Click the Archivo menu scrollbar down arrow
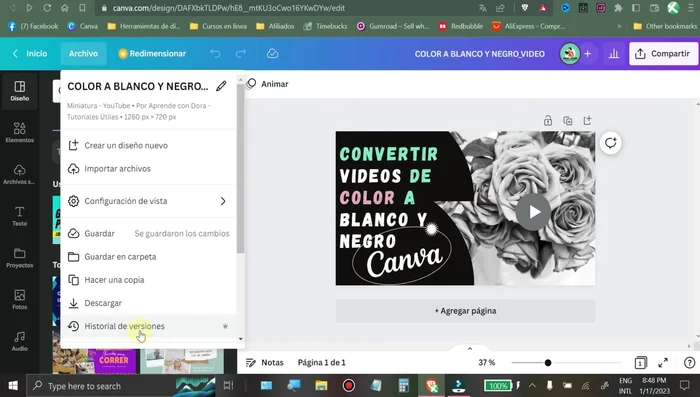The height and width of the screenshot is (397, 700). 241,339
